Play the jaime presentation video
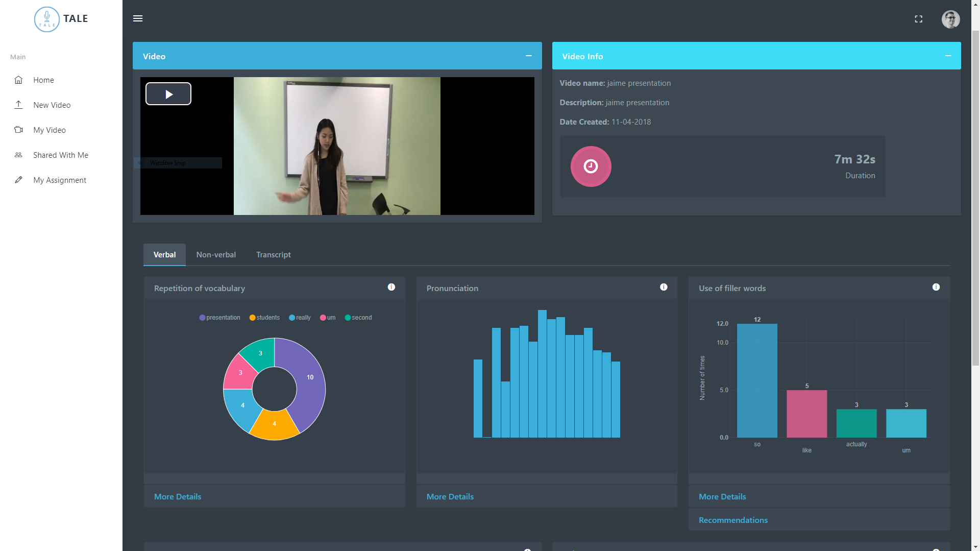980x551 pixels. tap(168, 94)
